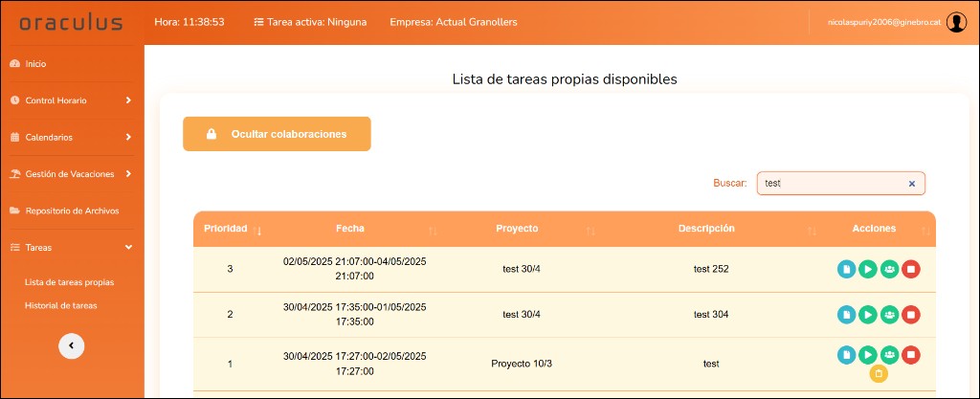The image size is (980, 399).
Task: Click the test 304 description cell
Action: pos(711,315)
